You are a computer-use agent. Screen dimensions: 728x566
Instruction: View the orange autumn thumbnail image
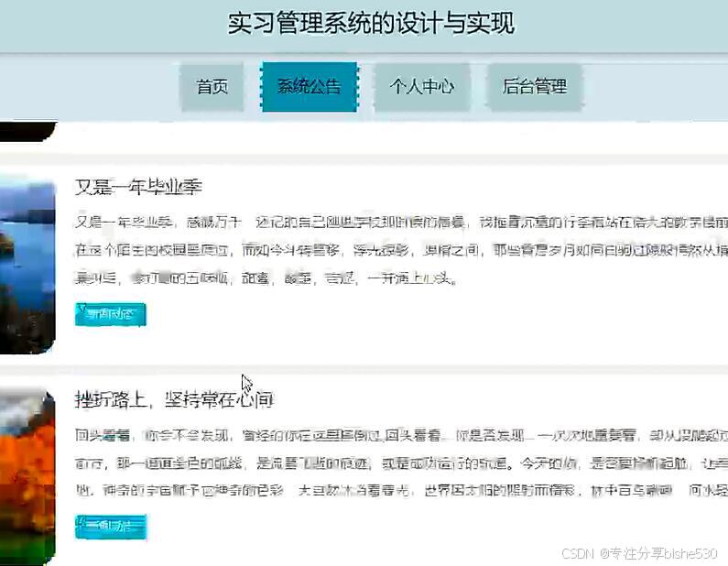pyautogui.click(x=27, y=477)
